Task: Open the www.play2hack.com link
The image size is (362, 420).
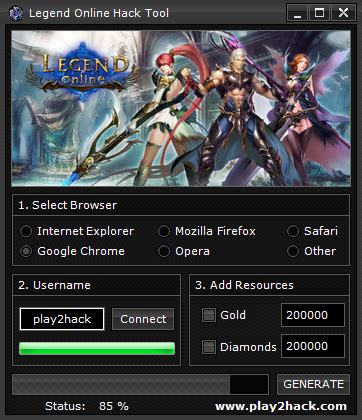Action: point(281,406)
